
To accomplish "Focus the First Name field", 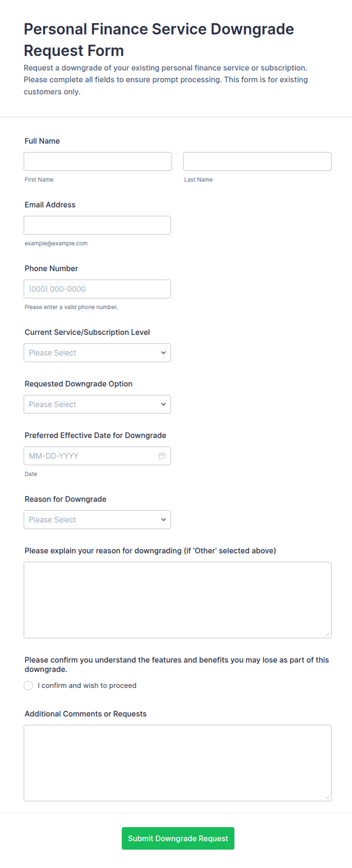I will click(x=98, y=161).
